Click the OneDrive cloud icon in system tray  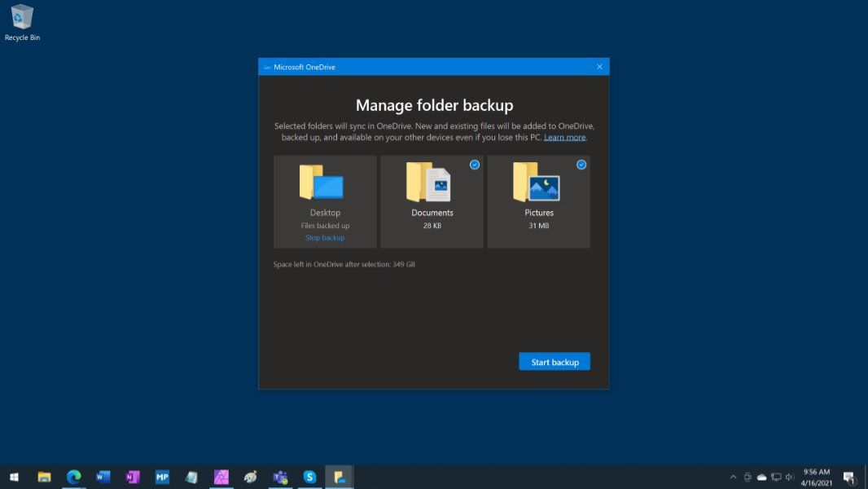761,478
